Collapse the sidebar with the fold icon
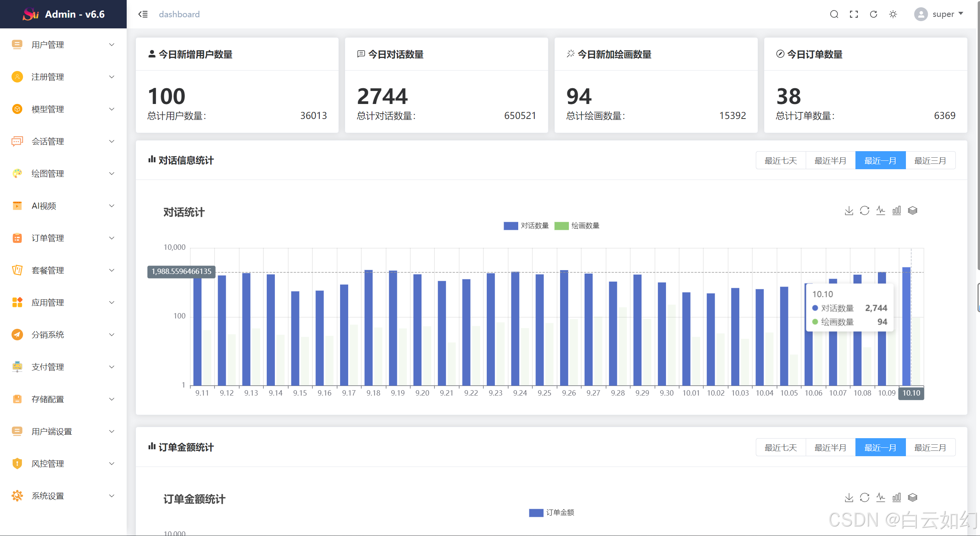980x536 pixels. pos(143,14)
